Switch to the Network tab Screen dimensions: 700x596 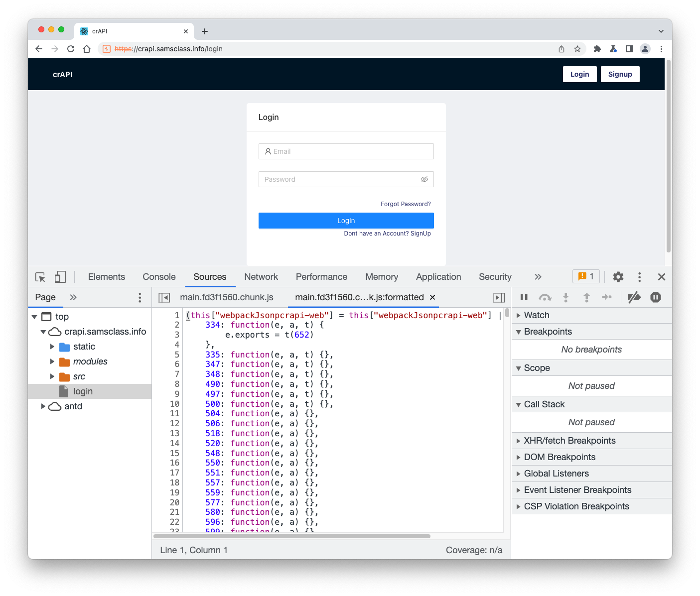(261, 277)
